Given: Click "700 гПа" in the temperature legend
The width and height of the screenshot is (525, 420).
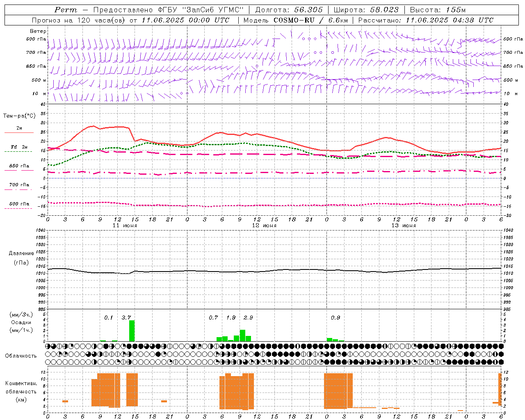Looking at the screenshot, I should (x=19, y=185).
